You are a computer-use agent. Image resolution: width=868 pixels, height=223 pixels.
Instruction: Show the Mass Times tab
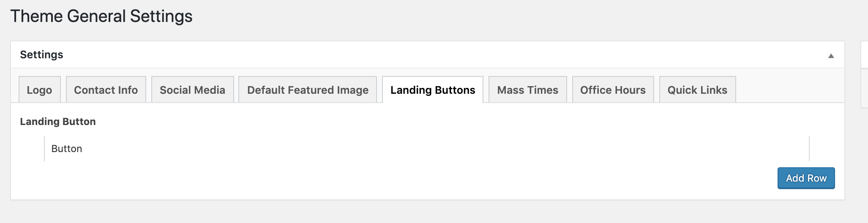point(527,90)
